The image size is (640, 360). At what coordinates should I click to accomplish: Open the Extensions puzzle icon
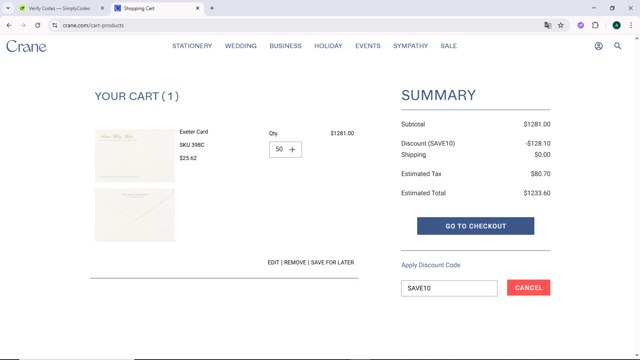tap(595, 25)
